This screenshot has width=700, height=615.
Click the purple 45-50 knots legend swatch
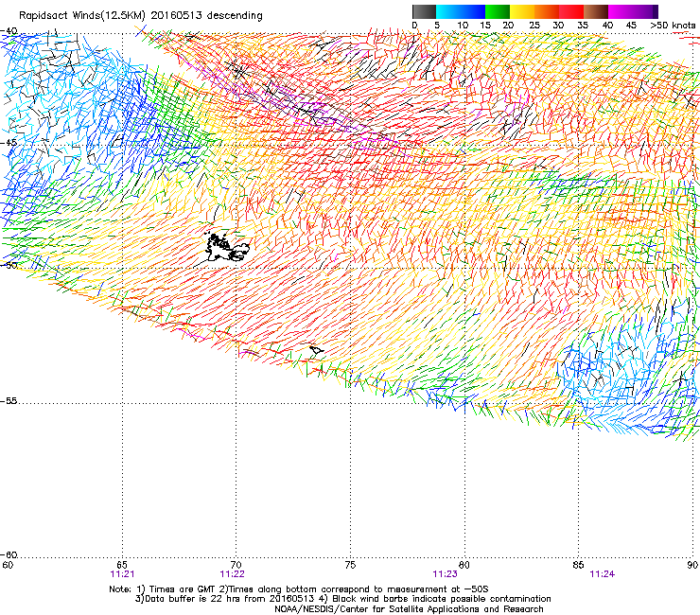pyautogui.click(x=645, y=11)
